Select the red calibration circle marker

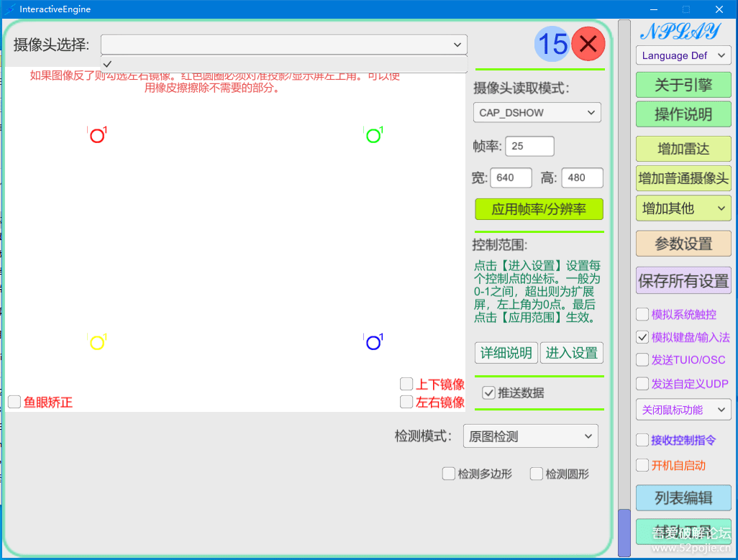[x=97, y=136]
